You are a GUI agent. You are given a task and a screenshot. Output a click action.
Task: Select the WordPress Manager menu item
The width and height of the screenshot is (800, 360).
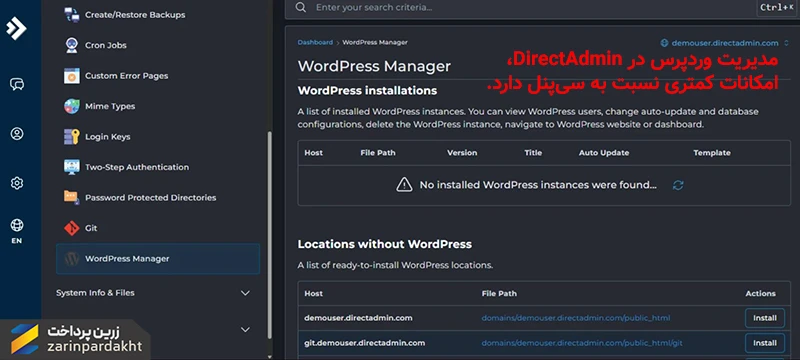point(158,259)
